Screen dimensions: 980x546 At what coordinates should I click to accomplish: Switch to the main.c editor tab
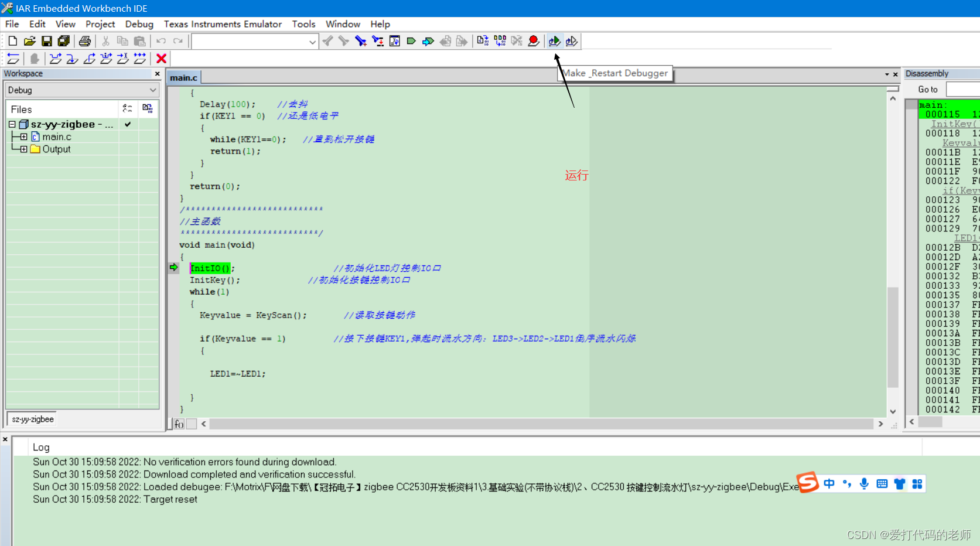coord(183,77)
